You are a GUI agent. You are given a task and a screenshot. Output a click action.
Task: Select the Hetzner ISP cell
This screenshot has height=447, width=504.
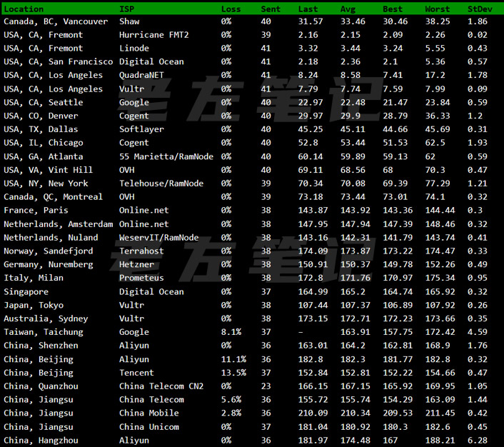[x=136, y=264]
